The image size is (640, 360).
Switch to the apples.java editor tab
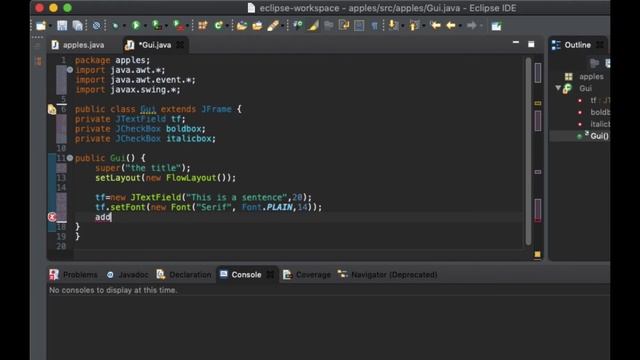click(x=78, y=45)
